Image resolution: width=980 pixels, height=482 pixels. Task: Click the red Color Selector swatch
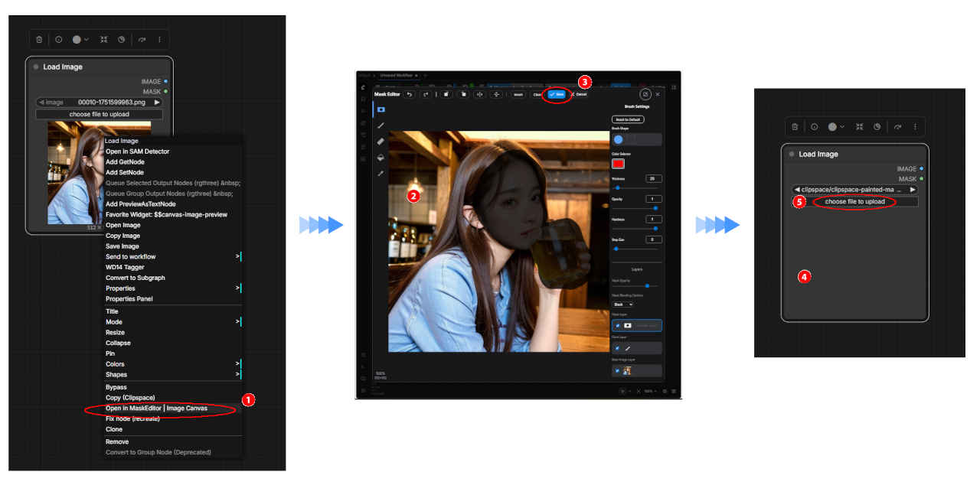point(618,163)
